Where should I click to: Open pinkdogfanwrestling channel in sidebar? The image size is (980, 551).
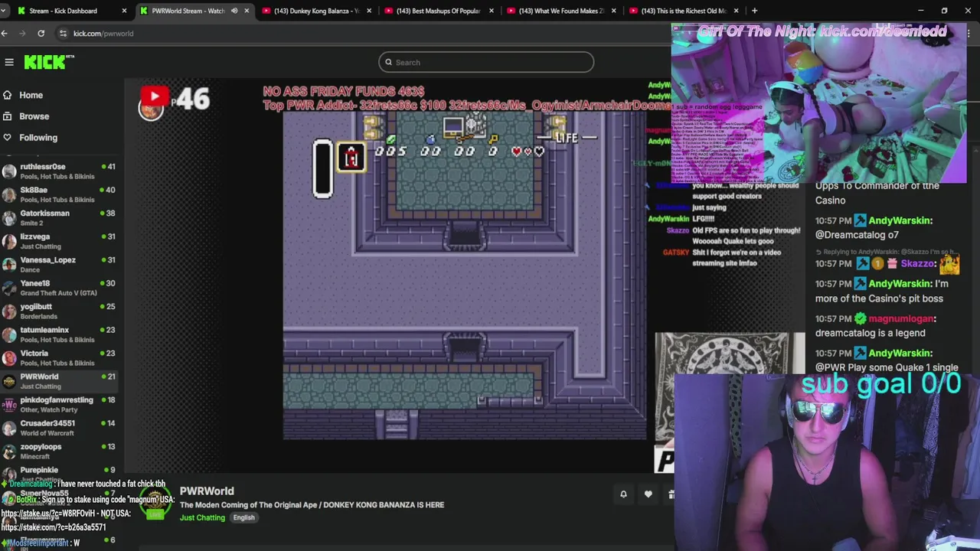pos(61,405)
